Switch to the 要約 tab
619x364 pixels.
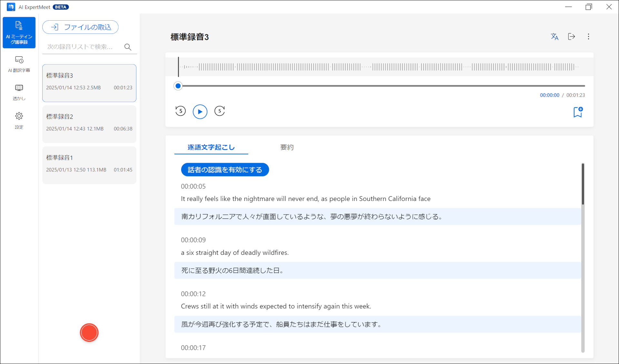(287, 147)
